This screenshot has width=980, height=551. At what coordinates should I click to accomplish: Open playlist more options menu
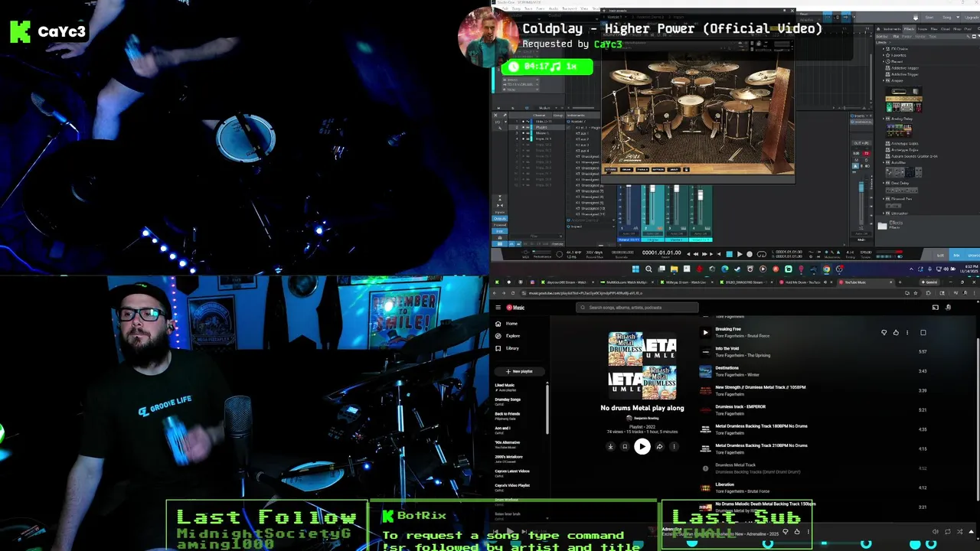(674, 447)
